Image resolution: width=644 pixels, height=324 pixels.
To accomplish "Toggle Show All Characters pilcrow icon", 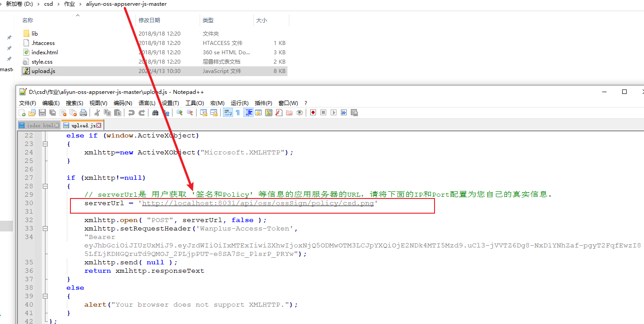I will pyautogui.click(x=238, y=113).
